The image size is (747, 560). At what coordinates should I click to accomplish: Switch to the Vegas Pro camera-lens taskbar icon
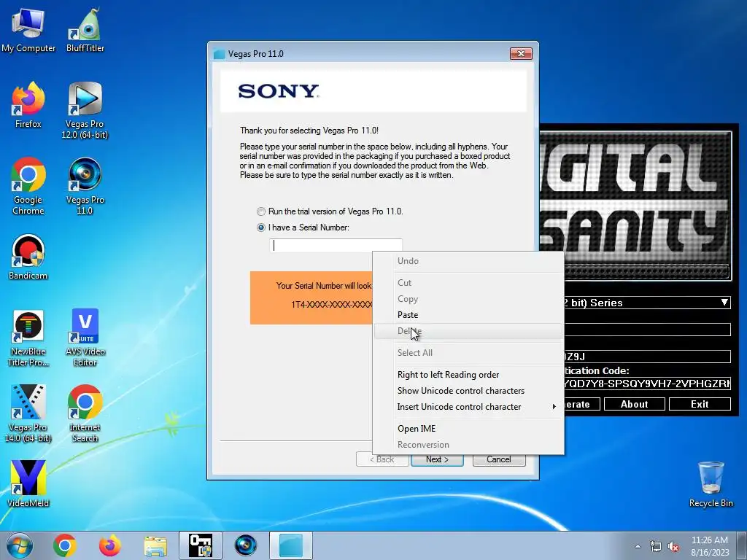click(x=245, y=545)
